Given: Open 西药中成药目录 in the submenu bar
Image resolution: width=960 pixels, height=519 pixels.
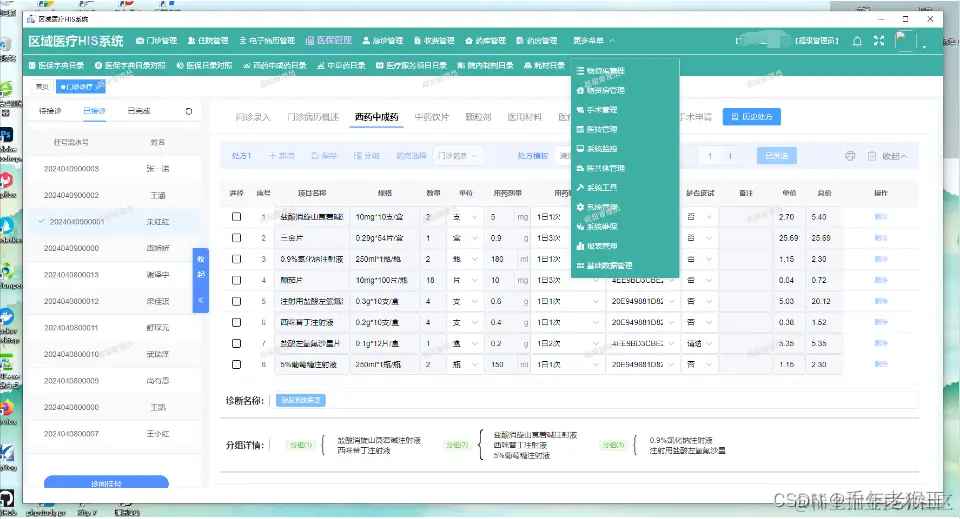Looking at the screenshot, I should (x=275, y=65).
